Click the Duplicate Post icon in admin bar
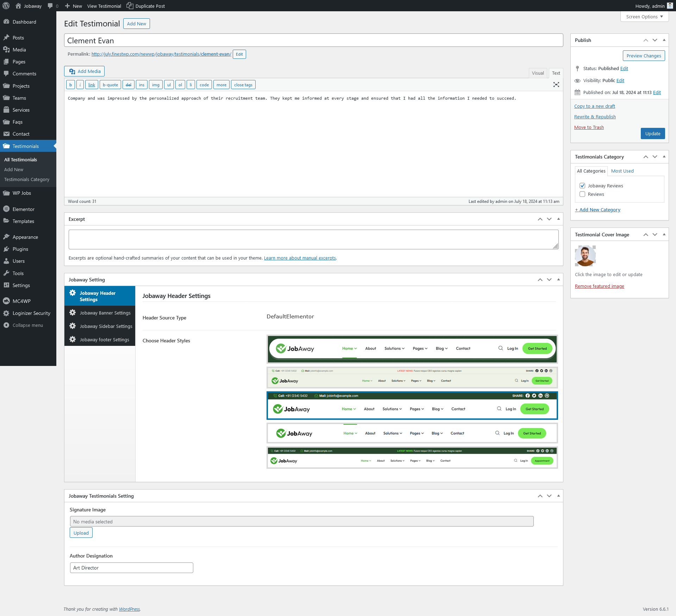This screenshot has width=676, height=616. tap(130, 6)
